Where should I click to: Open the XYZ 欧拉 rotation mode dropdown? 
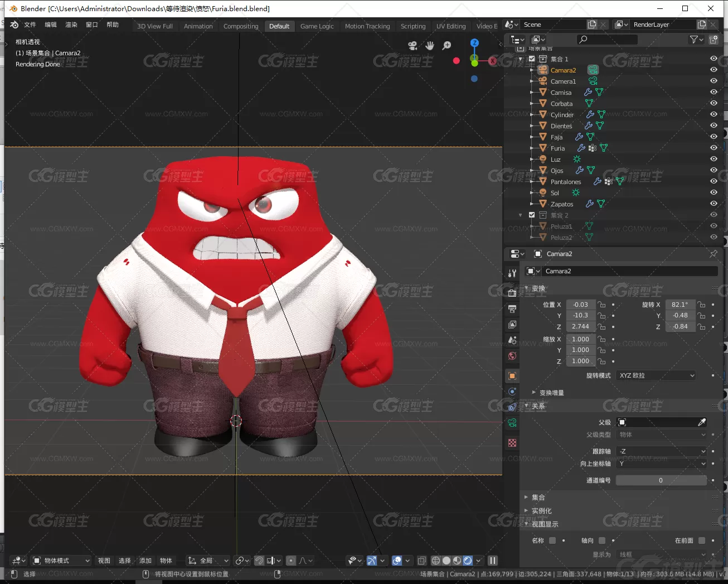point(657,375)
